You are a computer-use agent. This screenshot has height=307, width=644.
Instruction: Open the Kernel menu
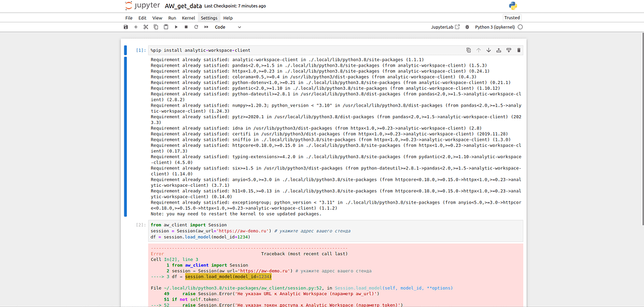tap(189, 18)
